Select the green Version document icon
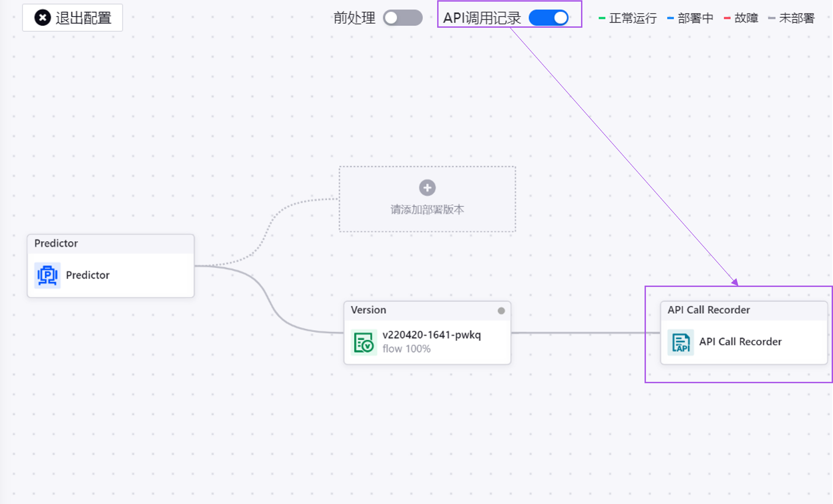The height and width of the screenshot is (504, 833). [x=364, y=342]
